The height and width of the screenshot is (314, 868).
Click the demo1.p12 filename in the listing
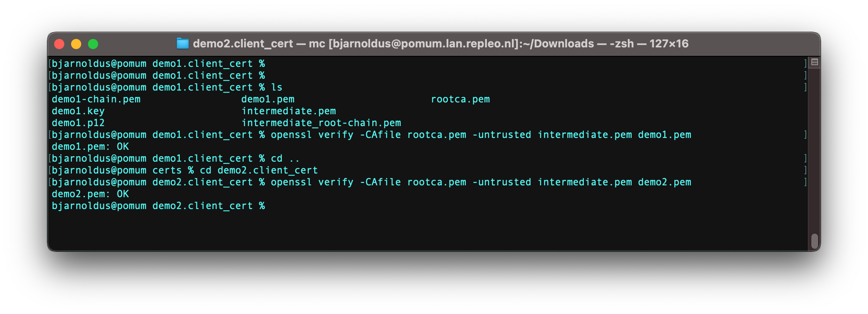point(78,123)
